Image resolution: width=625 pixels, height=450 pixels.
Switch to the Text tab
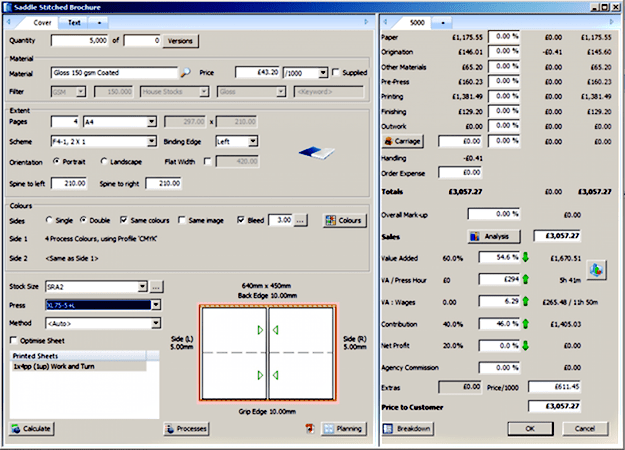[x=75, y=21]
